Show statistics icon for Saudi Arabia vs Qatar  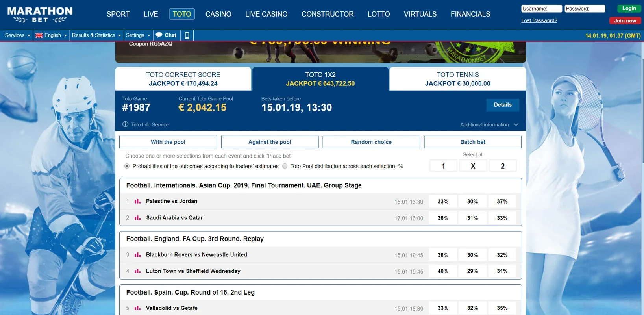click(x=137, y=218)
